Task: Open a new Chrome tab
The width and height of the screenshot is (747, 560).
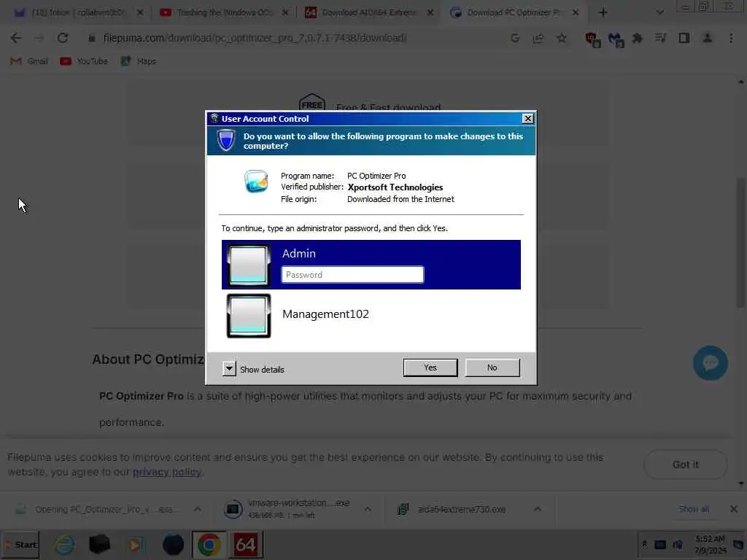Action: 603,13
